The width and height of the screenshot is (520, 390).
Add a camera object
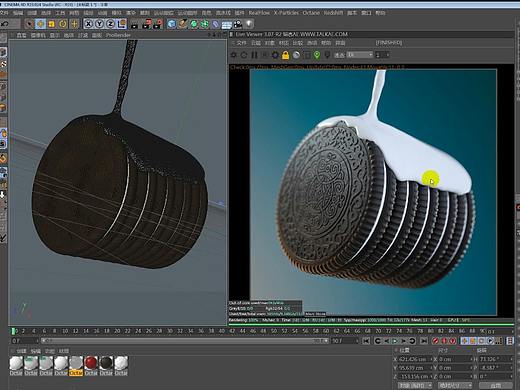[x=238, y=24]
